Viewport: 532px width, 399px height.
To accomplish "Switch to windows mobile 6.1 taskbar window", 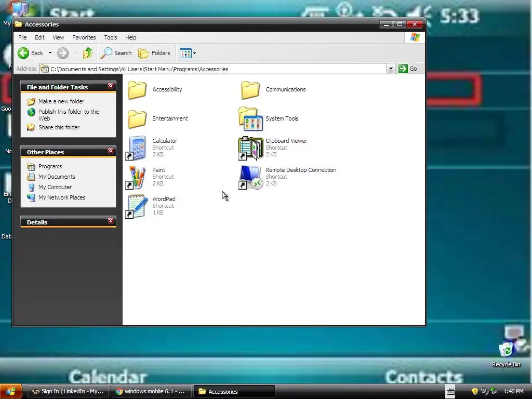I will pyautogui.click(x=151, y=391).
